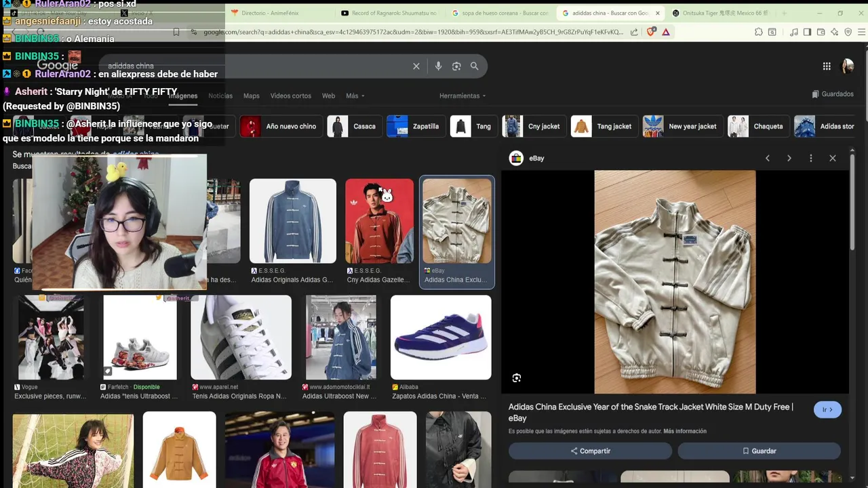Show previous image in preview panel
This screenshot has height=488, width=868.
click(768, 158)
